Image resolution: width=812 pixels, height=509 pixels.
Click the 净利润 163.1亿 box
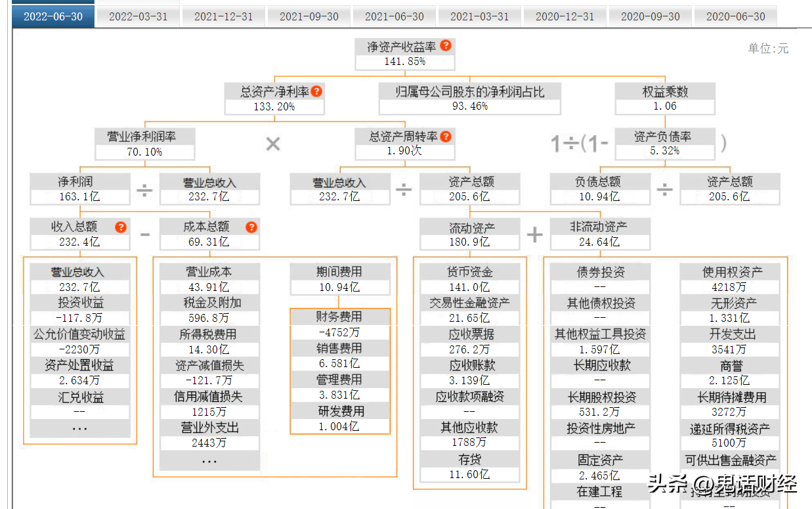pos(79,189)
